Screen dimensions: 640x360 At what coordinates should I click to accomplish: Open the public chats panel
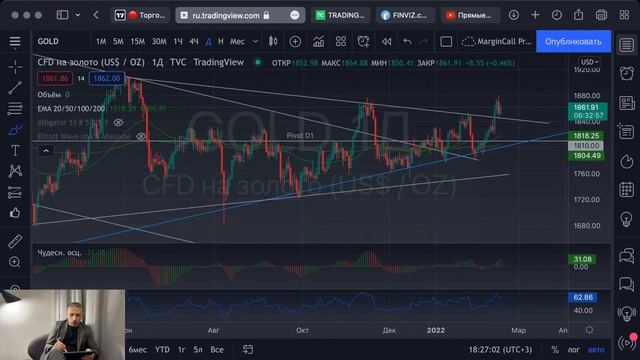pyautogui.click(x=627, y=256)
